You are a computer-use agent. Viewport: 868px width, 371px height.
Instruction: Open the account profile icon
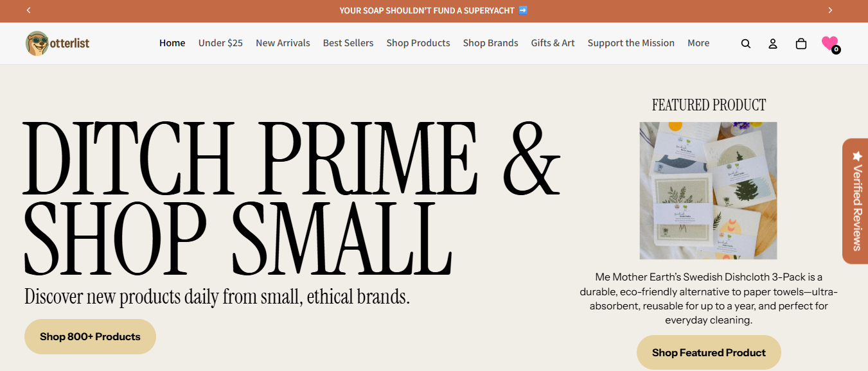point(773,44)
